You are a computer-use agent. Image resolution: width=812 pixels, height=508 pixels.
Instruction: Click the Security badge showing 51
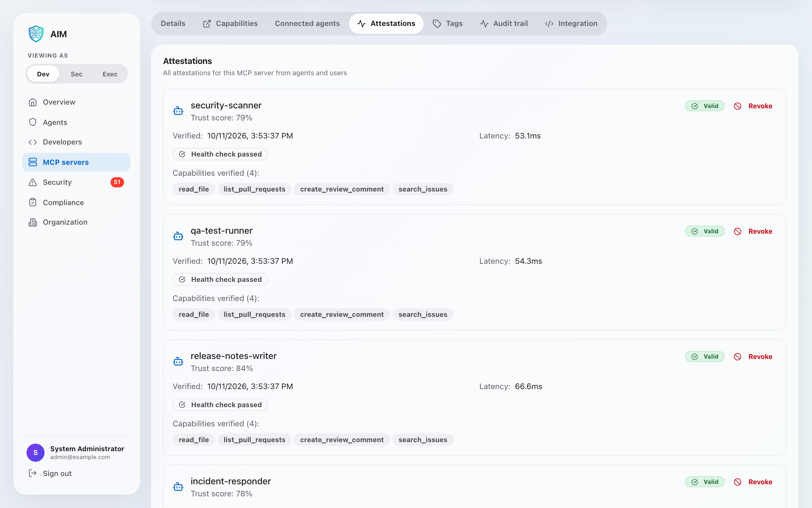pyautogui.click(x=117, y=182)
